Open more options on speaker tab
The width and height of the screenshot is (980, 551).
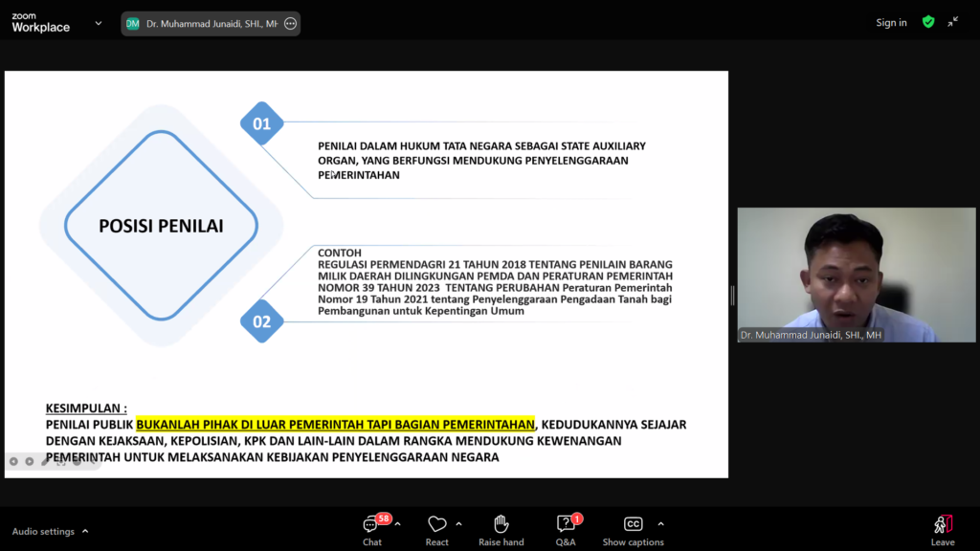[290, 24]
